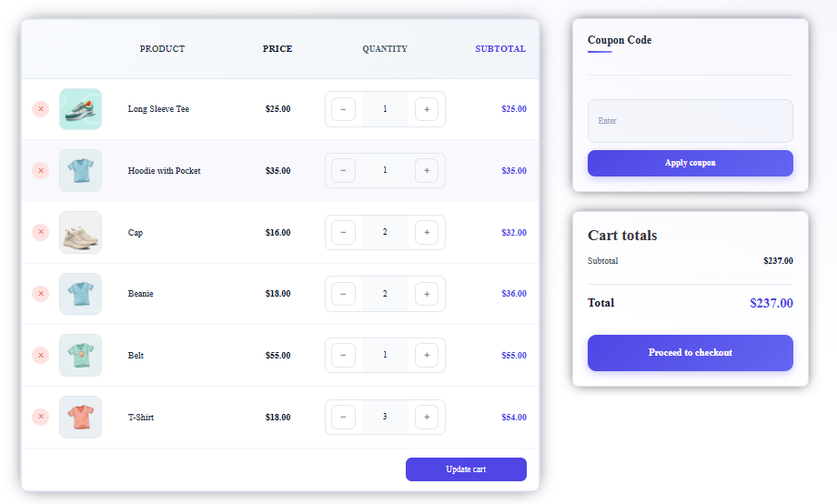Proceed to checkout
The image size is (837, 504).
point(691,353)
